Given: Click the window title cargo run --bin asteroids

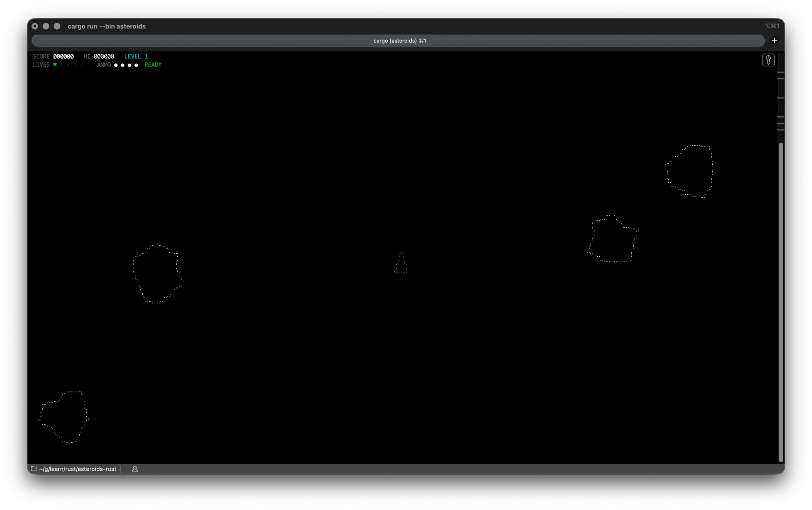Looking at the screenshot, I should [x=106, y=26].
